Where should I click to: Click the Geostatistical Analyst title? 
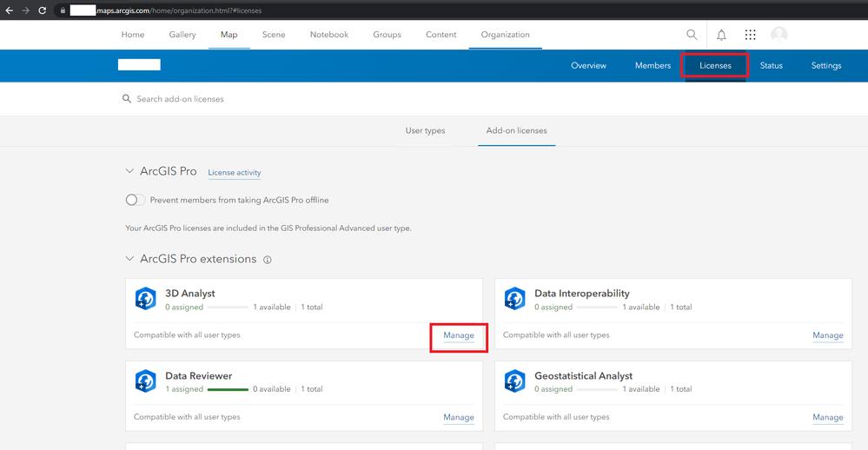(x=584, y=376)
